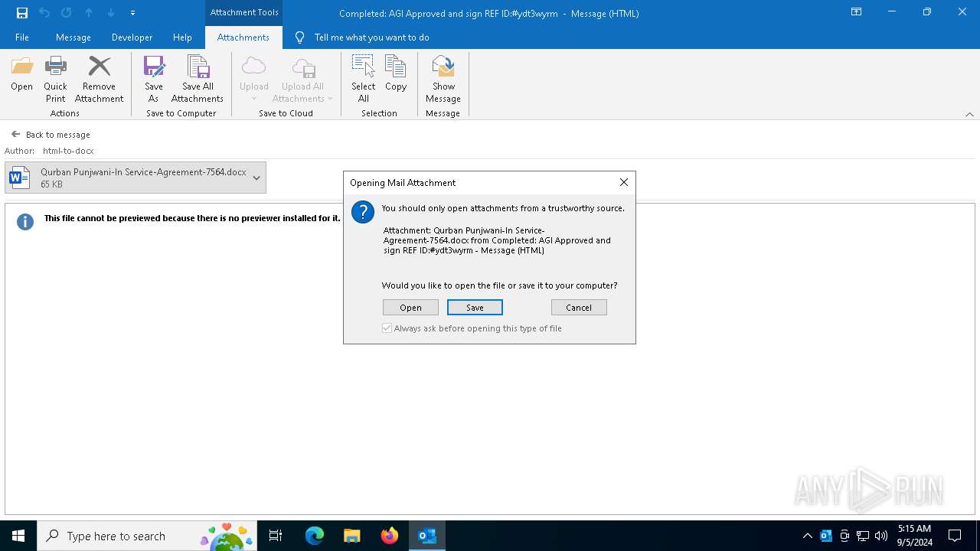Click the volume icon in system tray
Viewport: 980px width, 551px height.
tap(881, 536)
